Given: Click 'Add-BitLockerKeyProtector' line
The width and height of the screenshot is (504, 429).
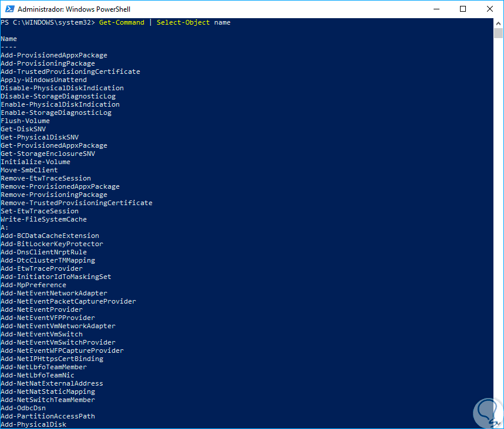Looking at the screenshot, I should pyautogui.click(x=52, y=244).
